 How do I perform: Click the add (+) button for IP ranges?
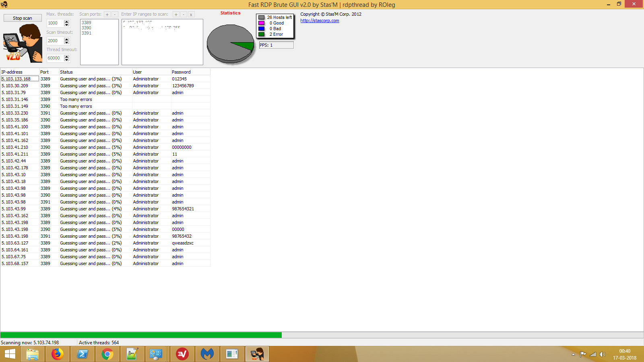point(176,14)
